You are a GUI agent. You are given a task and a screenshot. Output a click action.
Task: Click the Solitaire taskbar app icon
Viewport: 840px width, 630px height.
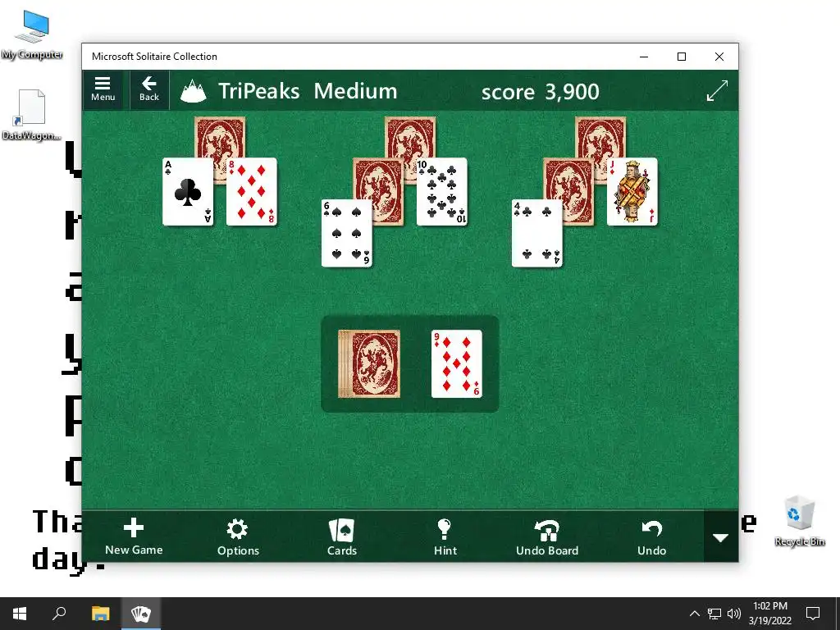141,614
